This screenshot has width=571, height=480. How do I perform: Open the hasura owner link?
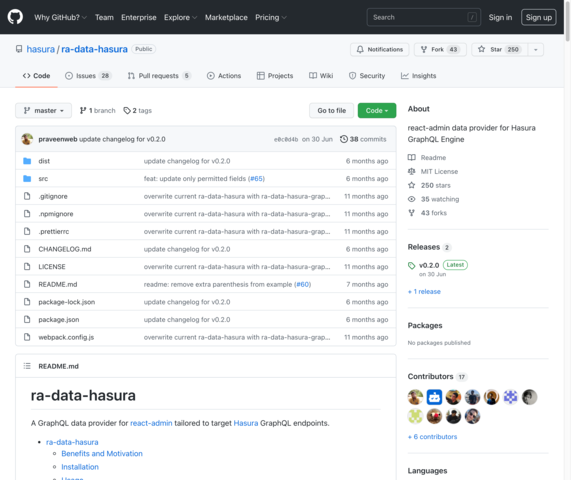tap(40, 49)
